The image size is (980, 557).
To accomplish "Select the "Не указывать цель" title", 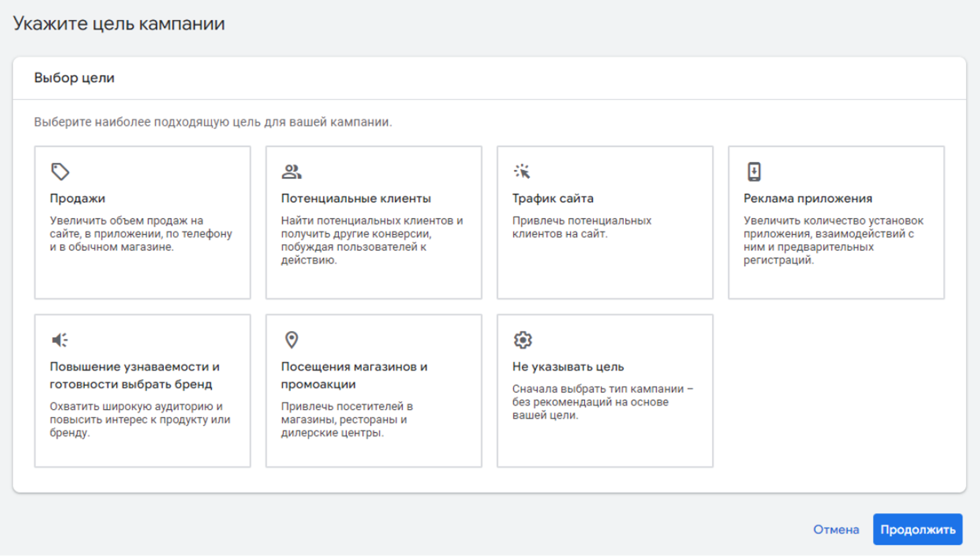I will tap(568, 367).
